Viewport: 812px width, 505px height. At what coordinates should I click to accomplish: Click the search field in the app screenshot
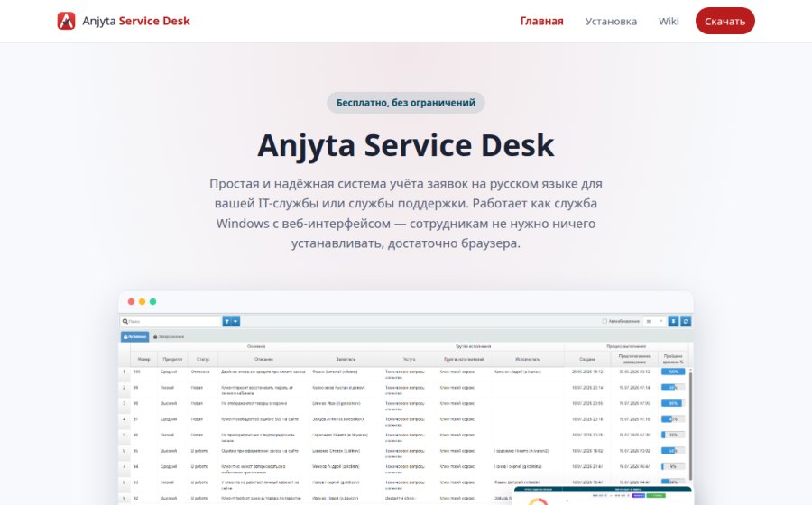click(171, 321)
